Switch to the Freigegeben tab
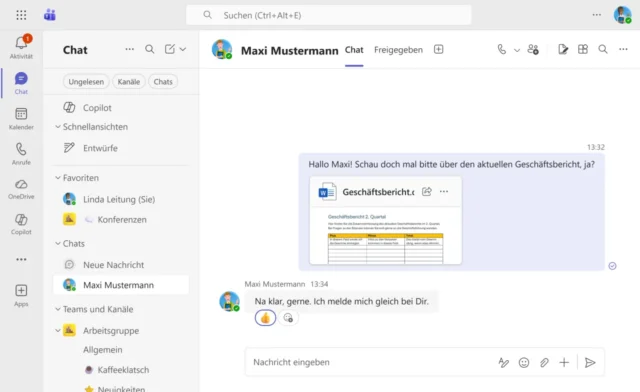Image resolution: width=640 pixels, height=392 pixels. coord(398,50)
